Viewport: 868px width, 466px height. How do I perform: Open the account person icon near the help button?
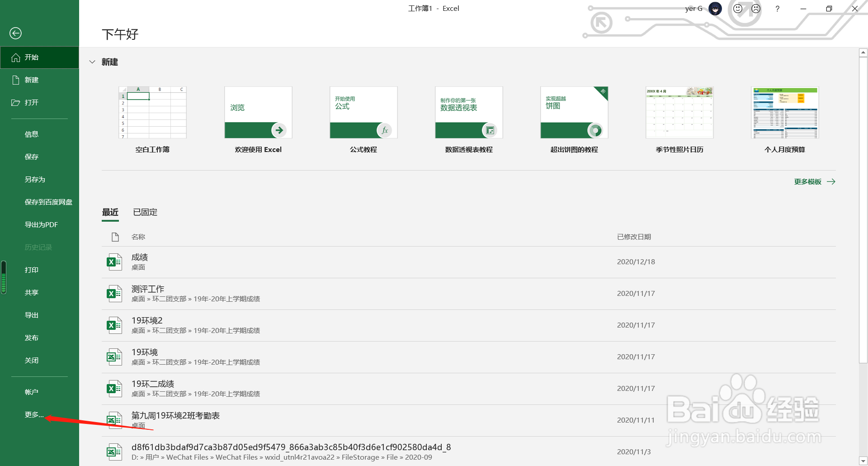[x=756, y=8]
